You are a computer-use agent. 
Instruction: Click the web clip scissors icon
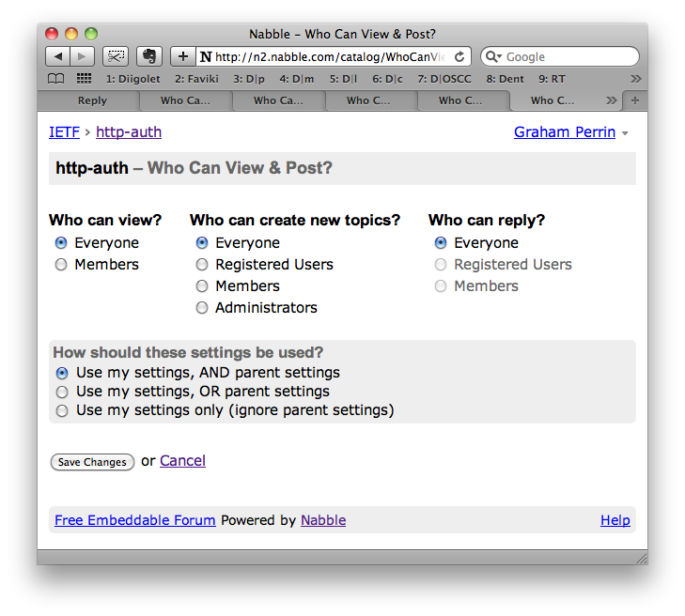[116, 56]
